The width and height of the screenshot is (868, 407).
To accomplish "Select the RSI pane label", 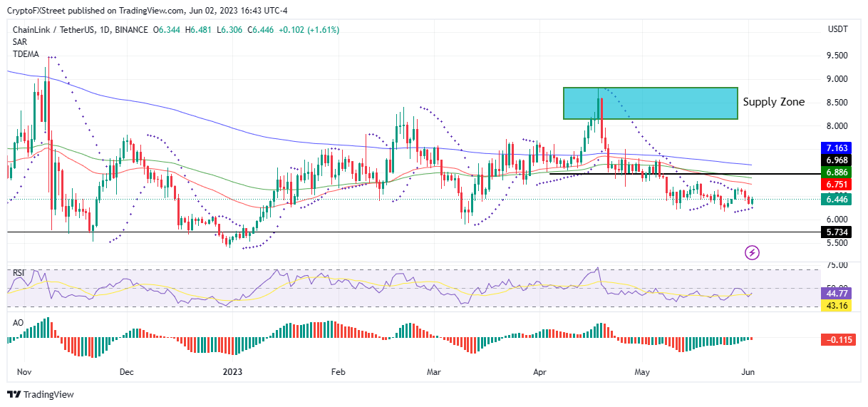I will coord(18,273).
